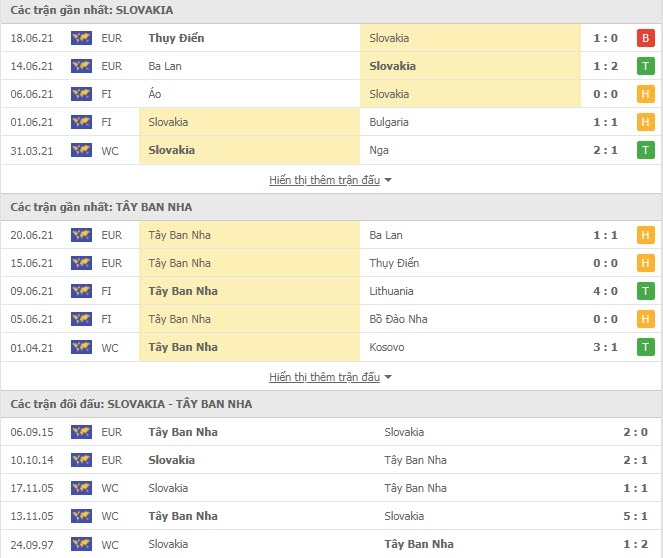Click flag icon on 06.09.15 head-to-head row

point(81,432)
